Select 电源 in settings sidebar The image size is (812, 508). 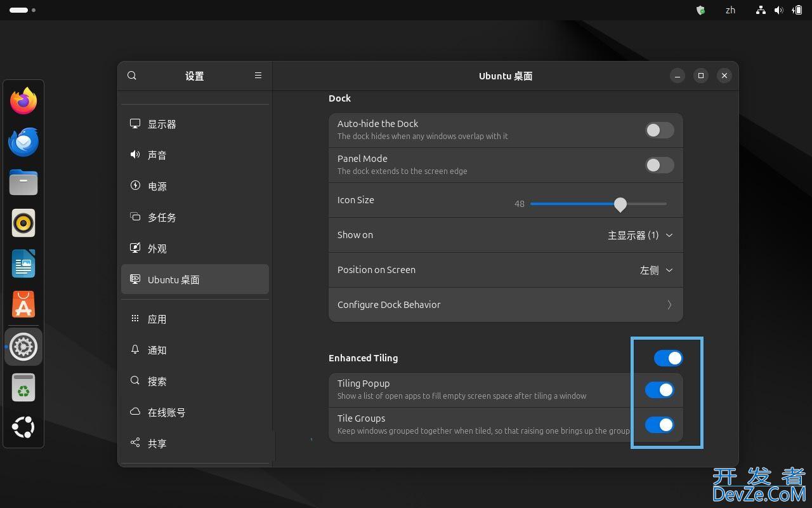click(x=195, y=186)
